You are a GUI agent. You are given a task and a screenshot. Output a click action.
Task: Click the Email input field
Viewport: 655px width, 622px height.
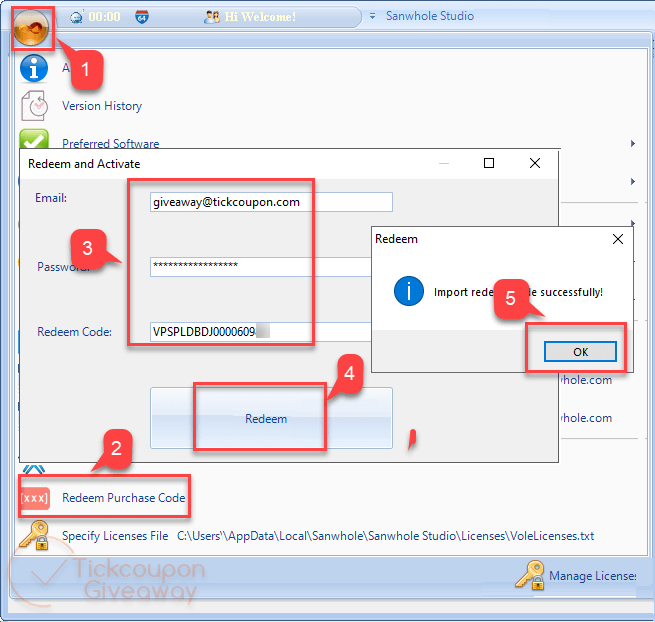[271, 202]
